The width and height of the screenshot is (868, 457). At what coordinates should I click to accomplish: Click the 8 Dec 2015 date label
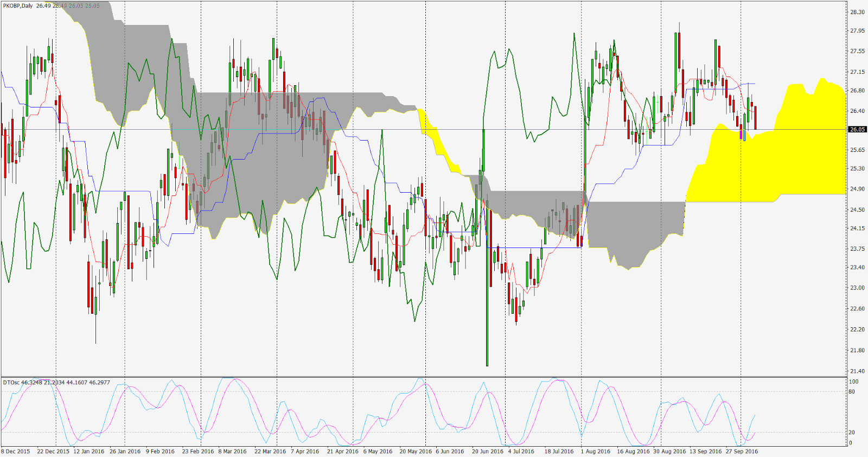pos(16,452)
